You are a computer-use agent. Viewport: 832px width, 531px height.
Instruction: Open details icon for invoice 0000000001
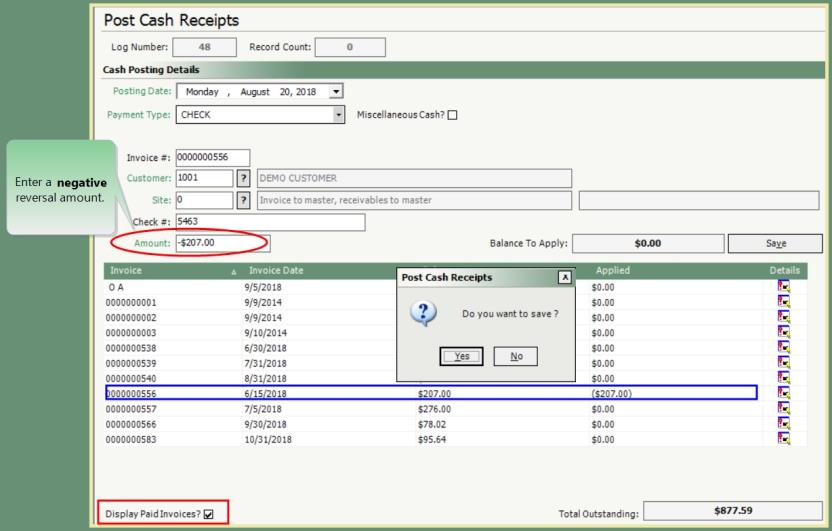coord(783,301)
